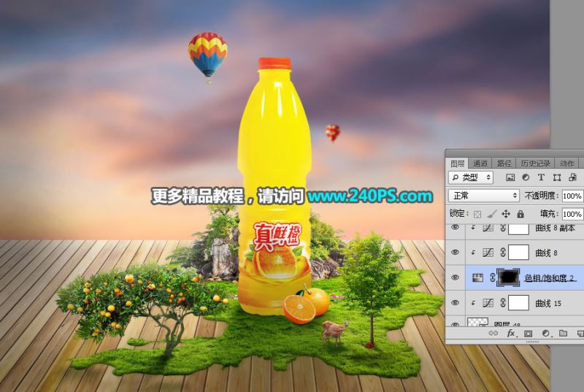
Task: Click mask link chain of 色相/饱和度 2
Action: click(x=492, y=277)
